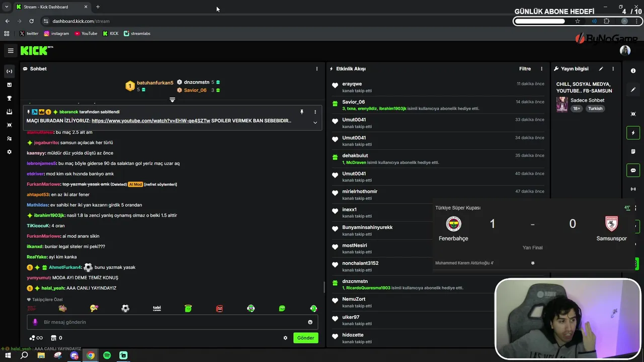Open Windows Start menu in the taskbar
Image resolution: width=644 pixels, height=362 pixels.
8,355
